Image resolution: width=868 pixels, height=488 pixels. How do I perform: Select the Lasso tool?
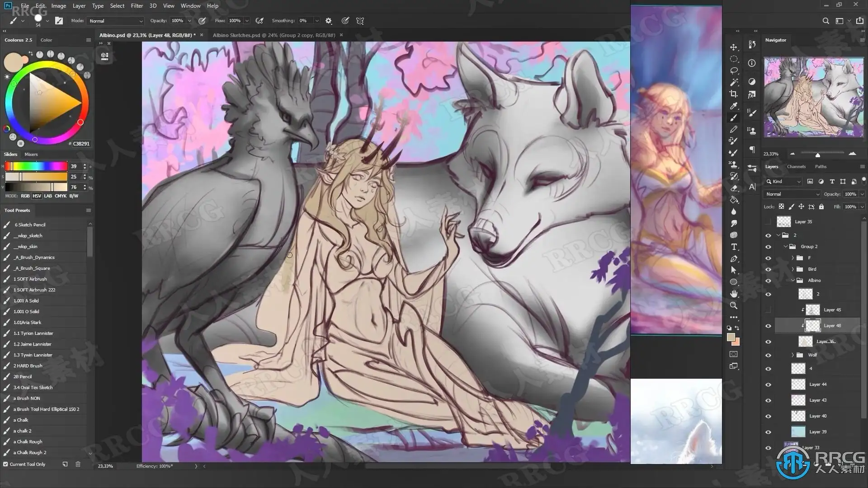(x=733, y=70)
